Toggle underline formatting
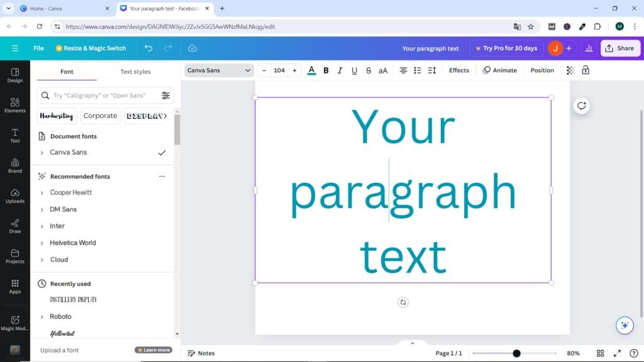Image resolution: width=644 pixels, height=362 pixels. tap(355, 70)
